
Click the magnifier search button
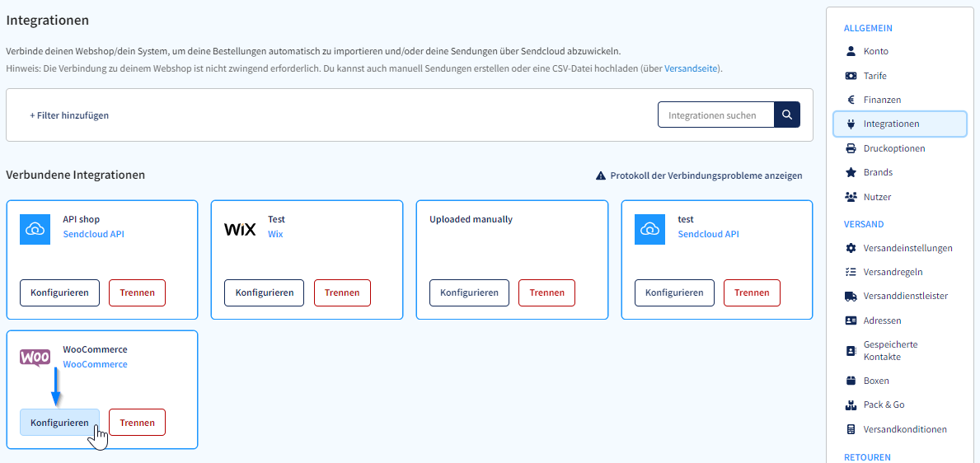(x=787, y=115)
